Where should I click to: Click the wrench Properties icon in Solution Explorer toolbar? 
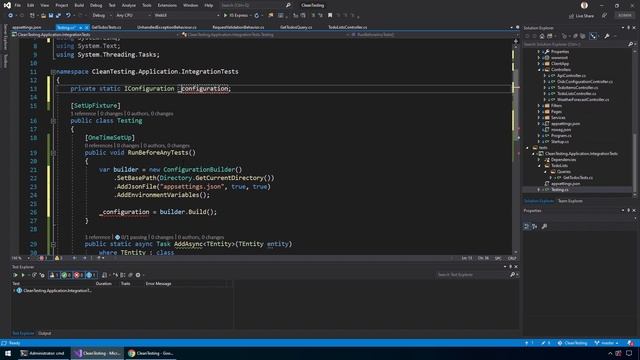607,36
